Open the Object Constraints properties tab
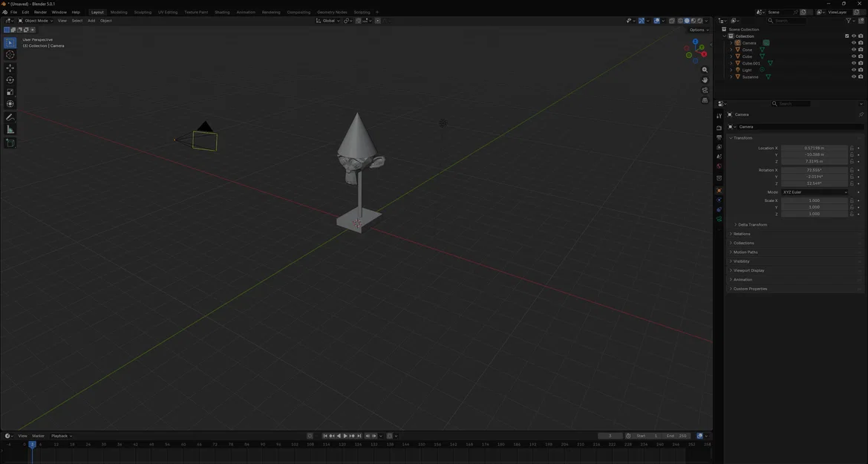This screenshot has width=868, height=464. point(719,209)
